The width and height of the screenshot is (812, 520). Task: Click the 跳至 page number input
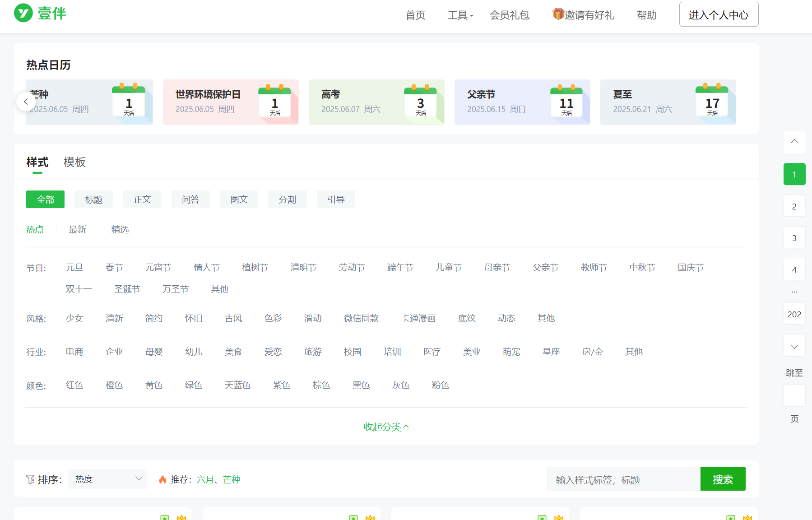[x=794, y=396]
